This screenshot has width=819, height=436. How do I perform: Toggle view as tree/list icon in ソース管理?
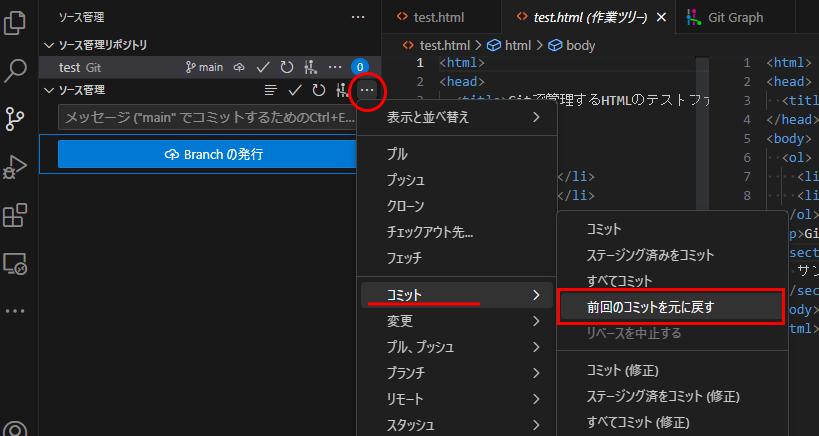point(271,90)
